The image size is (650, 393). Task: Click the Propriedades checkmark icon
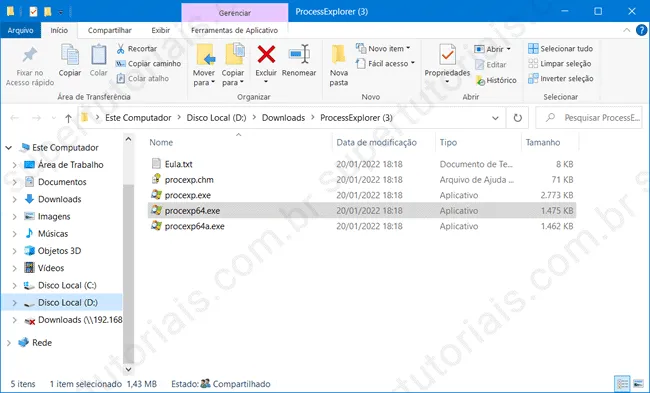[447, 55]
